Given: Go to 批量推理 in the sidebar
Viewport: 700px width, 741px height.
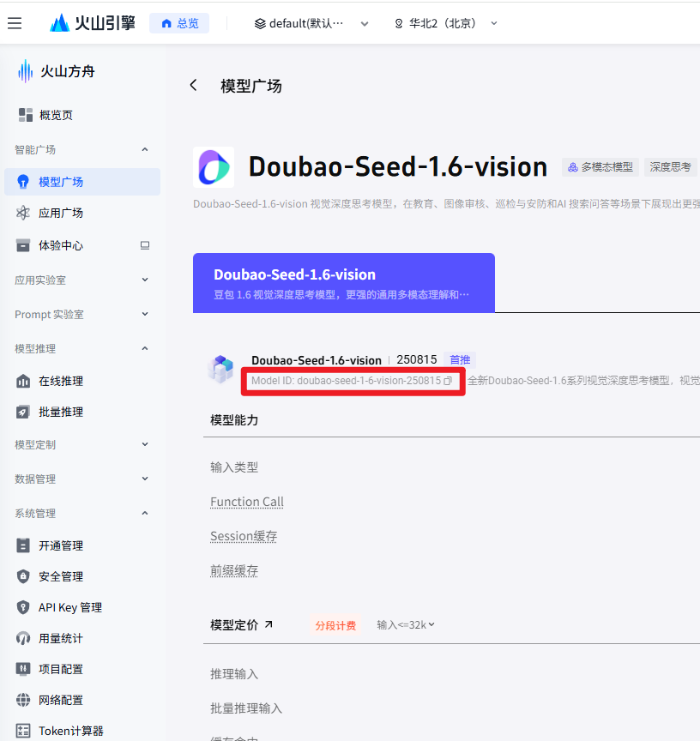Looking at the screenshot, I should coord(60,412).
